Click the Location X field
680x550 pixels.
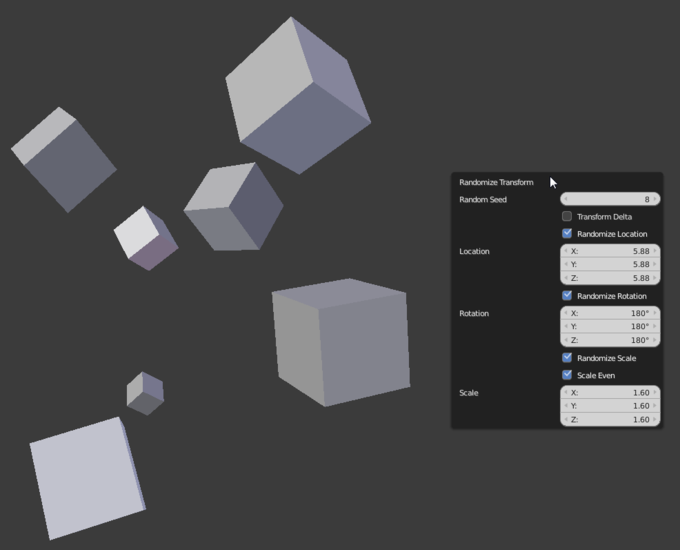click(x=610, y=251)
